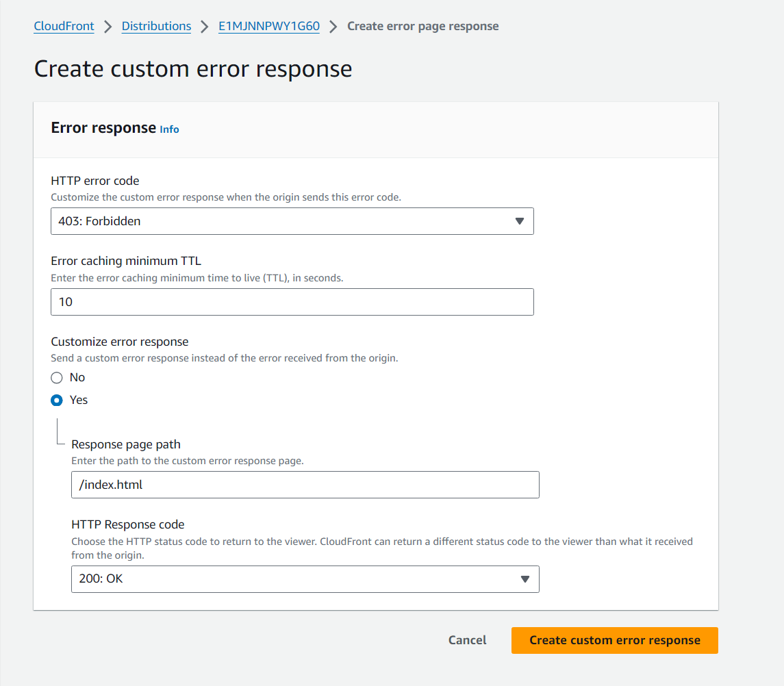Click the Cancel button
This screenshot has width=784, height=686.
[x=467, y=641]
